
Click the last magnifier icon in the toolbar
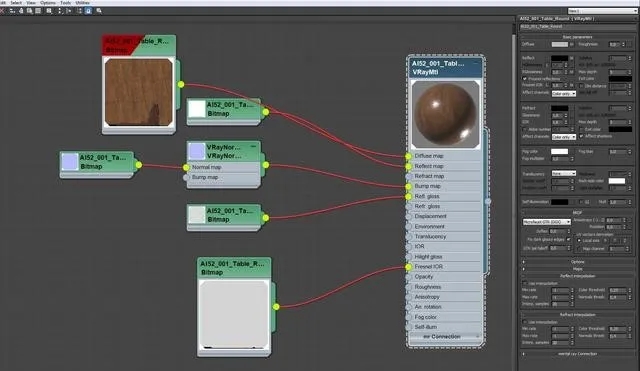99,11
